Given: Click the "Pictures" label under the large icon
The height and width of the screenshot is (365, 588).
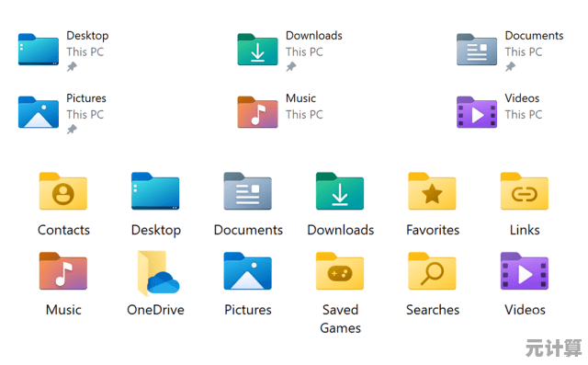Looking at the screenshot, I should coord(248,310).
